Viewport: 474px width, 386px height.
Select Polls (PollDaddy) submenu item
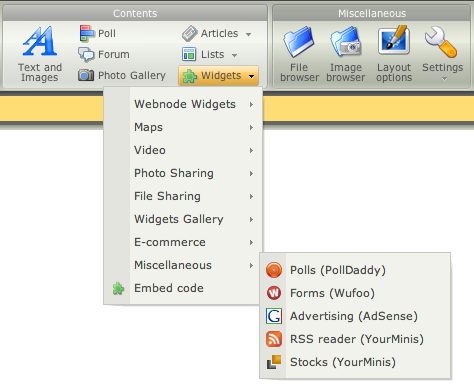355,270
